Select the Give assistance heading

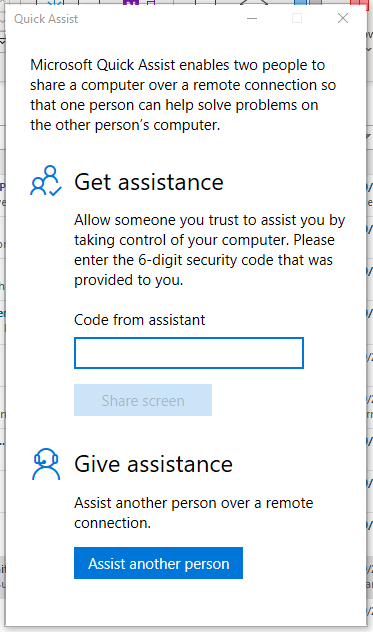click(154, 464)
